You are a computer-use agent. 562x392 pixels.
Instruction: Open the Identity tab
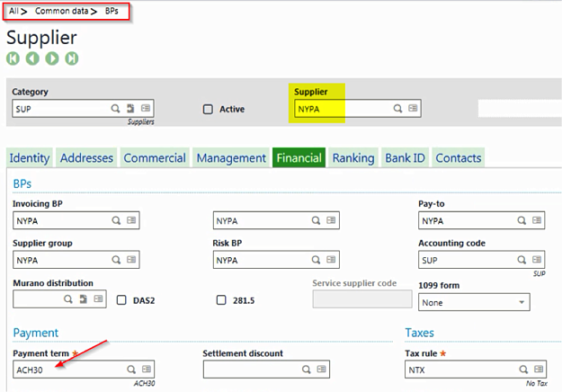tap(29, 158)
